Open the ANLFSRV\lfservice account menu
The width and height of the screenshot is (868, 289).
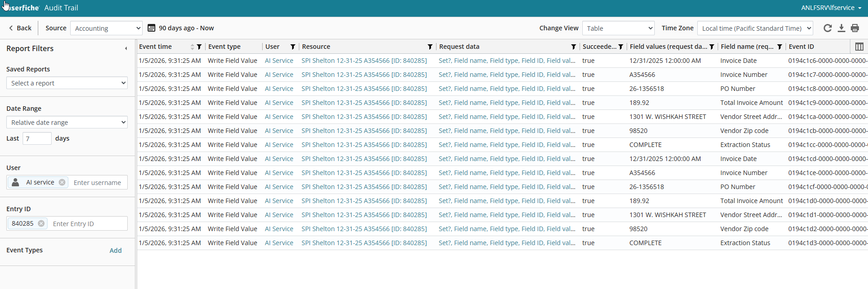click(831, 8)
